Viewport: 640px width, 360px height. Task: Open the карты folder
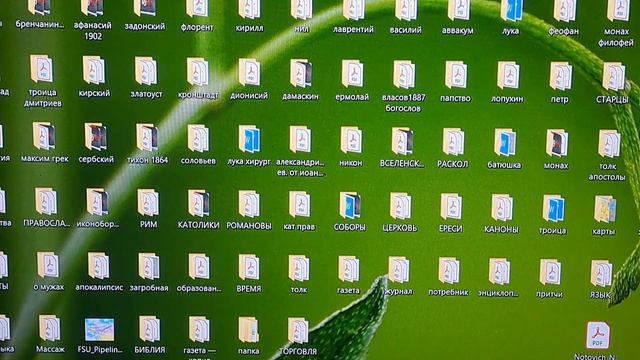(x=605, y=209)
